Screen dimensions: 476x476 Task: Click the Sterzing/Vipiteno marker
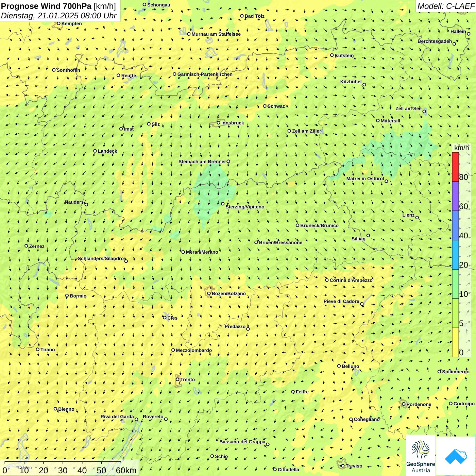pyautogui.click(x=223, y=204)
